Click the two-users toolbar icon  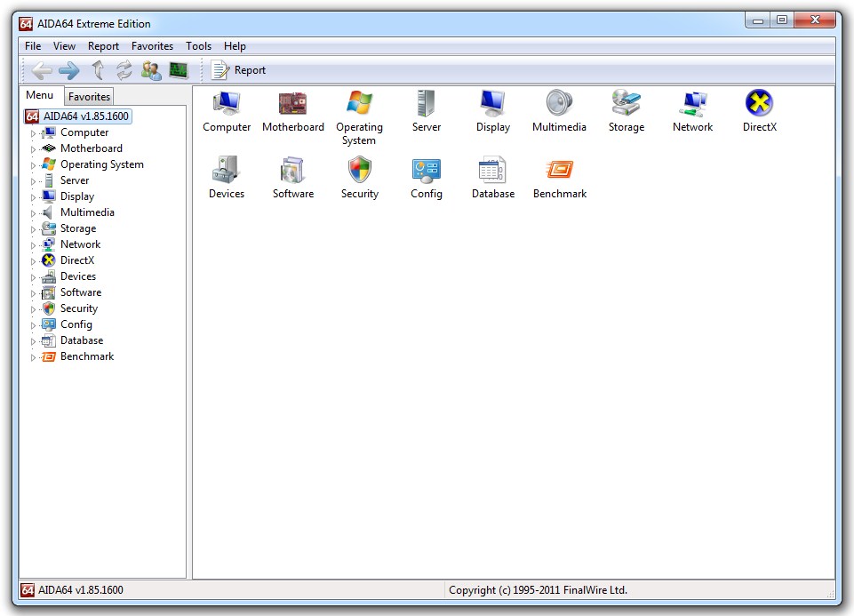pos(151,70)
